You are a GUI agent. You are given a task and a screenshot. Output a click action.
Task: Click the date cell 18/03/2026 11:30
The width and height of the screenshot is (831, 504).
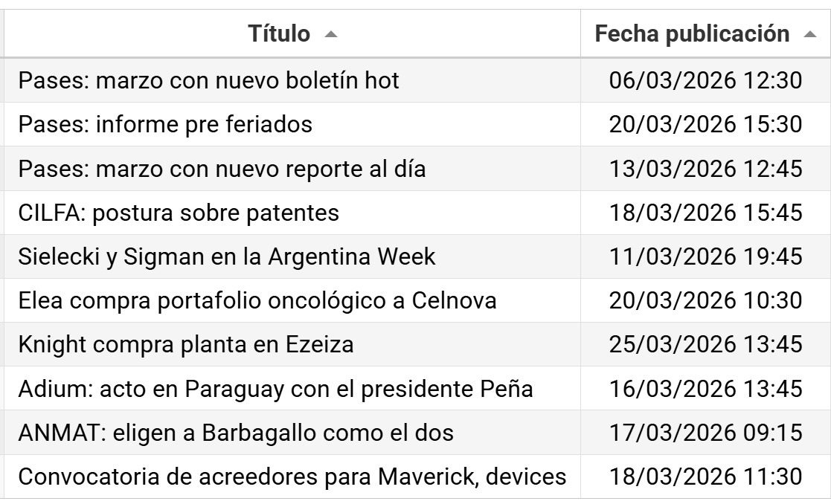point(705,476)
